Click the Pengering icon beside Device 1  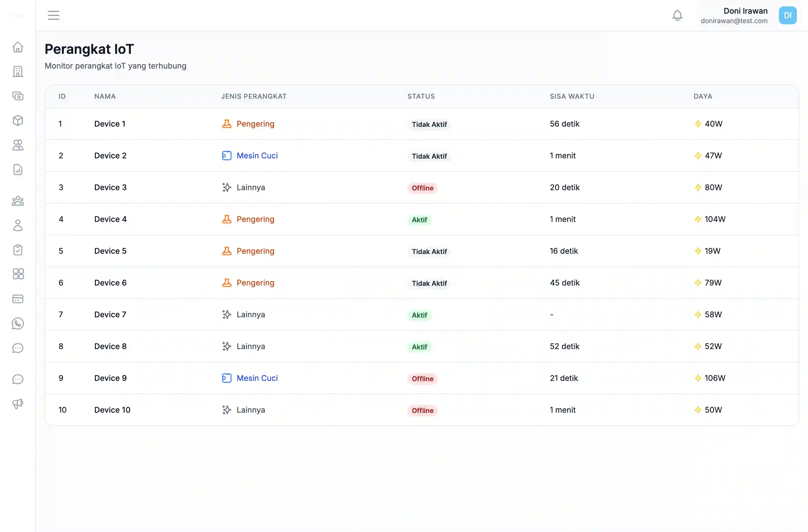pyautogui.click(x=227, y=124)
